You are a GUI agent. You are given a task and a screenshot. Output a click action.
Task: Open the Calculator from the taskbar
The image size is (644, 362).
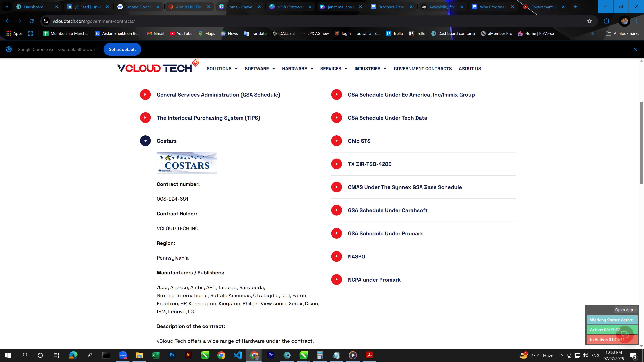(320, 355)
